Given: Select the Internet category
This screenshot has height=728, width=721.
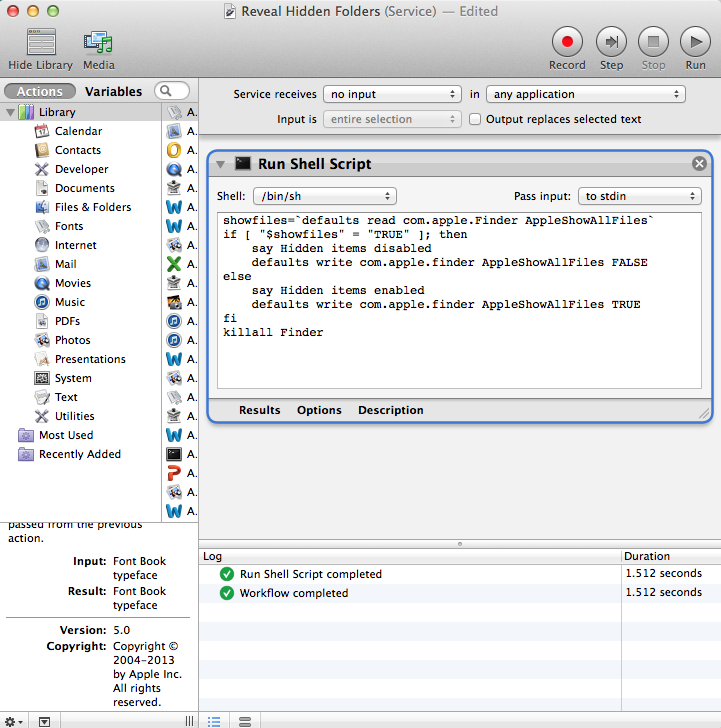Looking at the screenshot, I should click(x=75, y=246).
